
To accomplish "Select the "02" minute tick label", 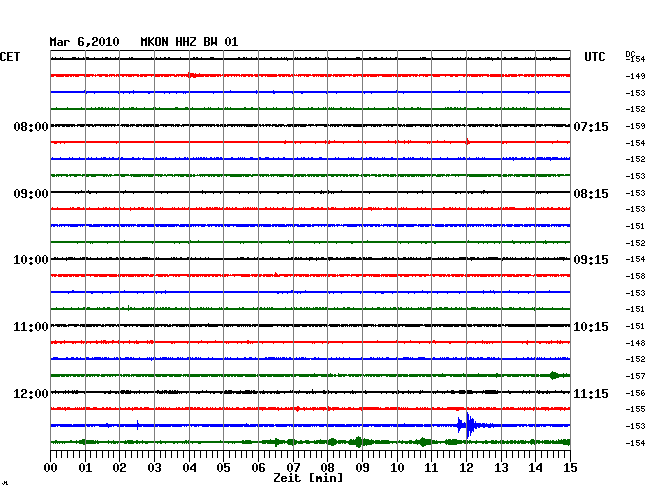I will pos(119,467).
